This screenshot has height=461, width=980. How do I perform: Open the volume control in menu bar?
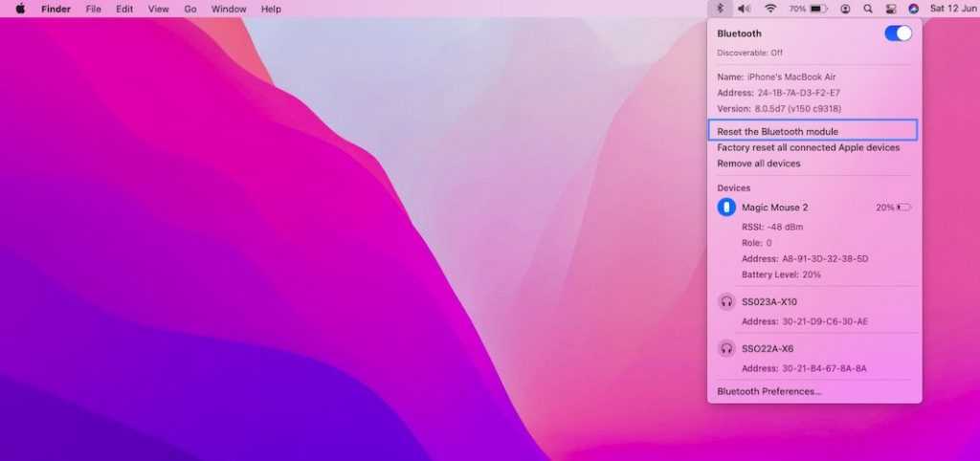[744, 9]
